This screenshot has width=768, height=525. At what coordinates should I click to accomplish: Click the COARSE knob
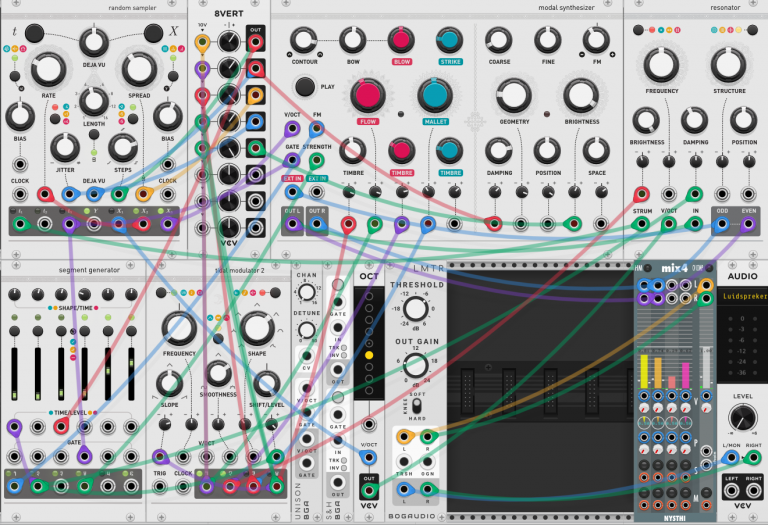(x=499, y=40)
